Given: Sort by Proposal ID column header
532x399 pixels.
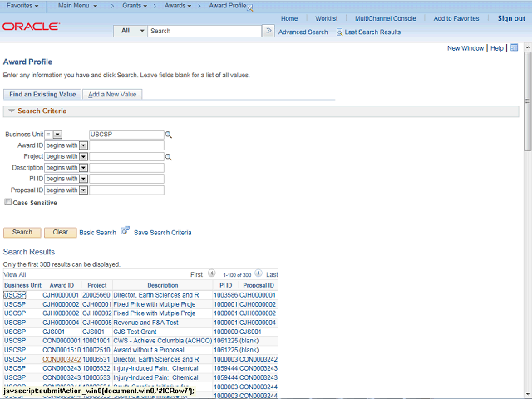Looking at the screenshot, I should [x=259, y=285].
